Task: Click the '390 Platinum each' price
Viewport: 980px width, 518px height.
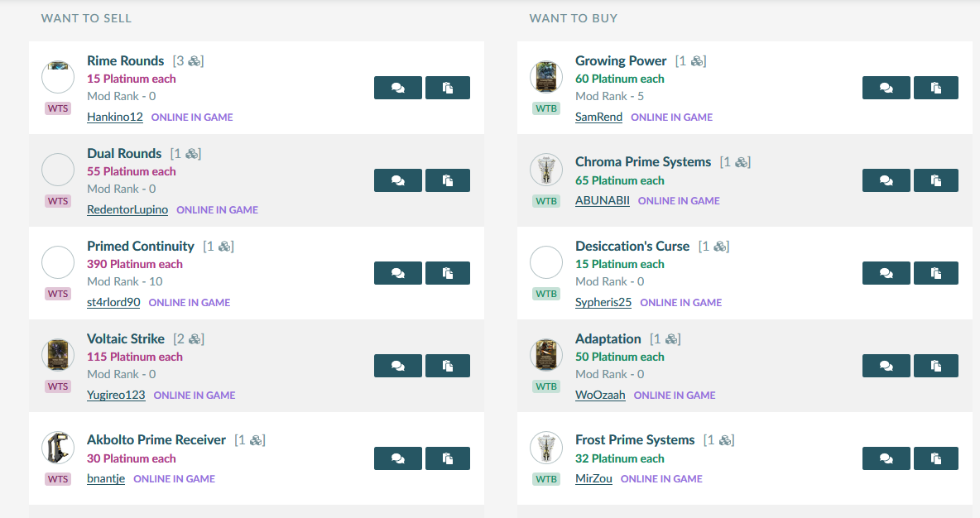Action: tap(134, 264)
